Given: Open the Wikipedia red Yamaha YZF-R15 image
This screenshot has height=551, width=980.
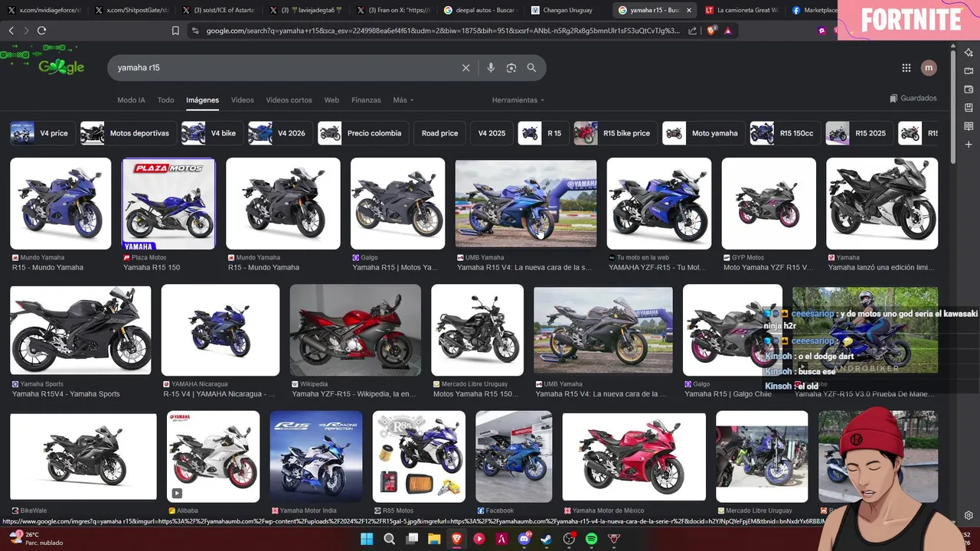Looking at the screenshot, I should [x=355, y=330].
